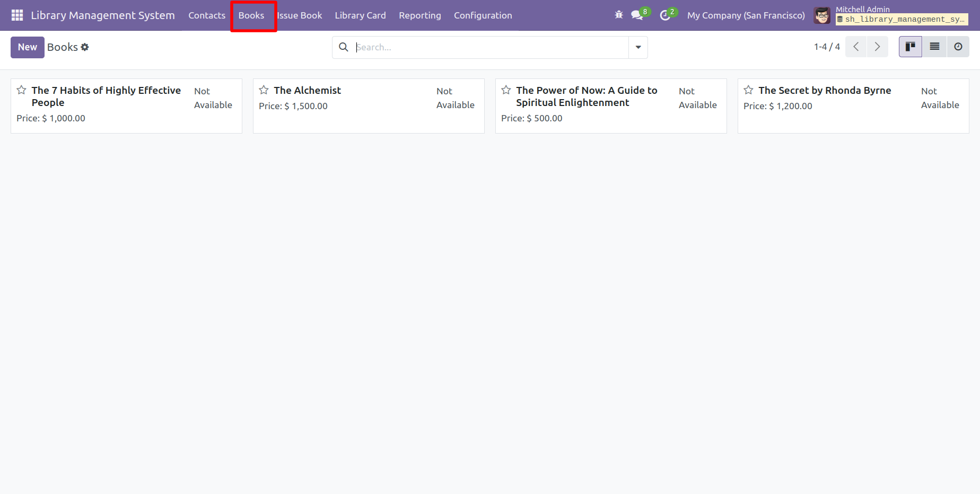Open the apps grid home menu

[17, 15]
